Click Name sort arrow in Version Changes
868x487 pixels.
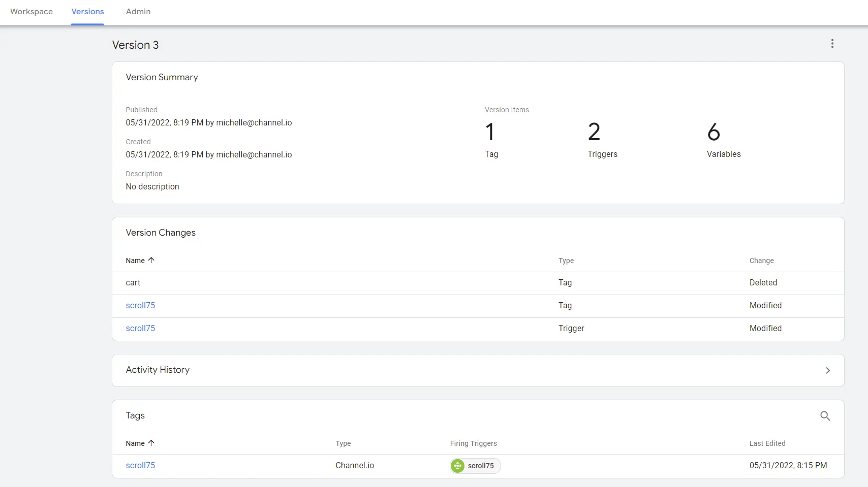point(151,260)
